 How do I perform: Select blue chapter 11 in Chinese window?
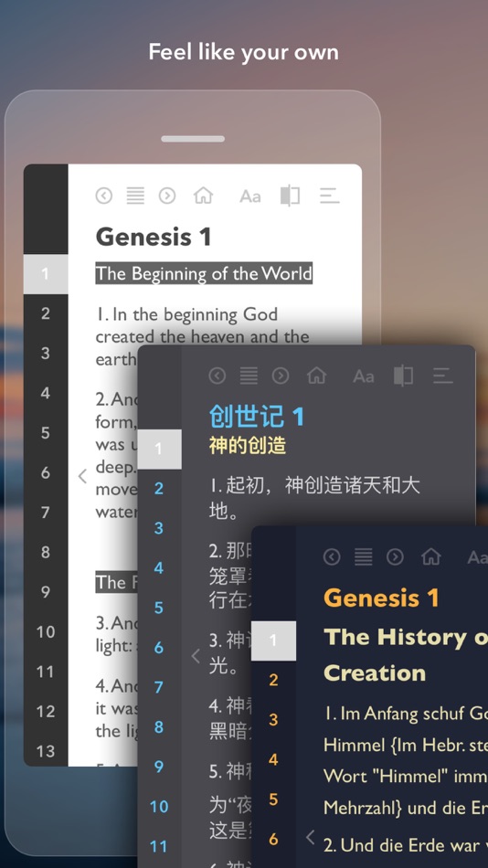click(159, 847)
